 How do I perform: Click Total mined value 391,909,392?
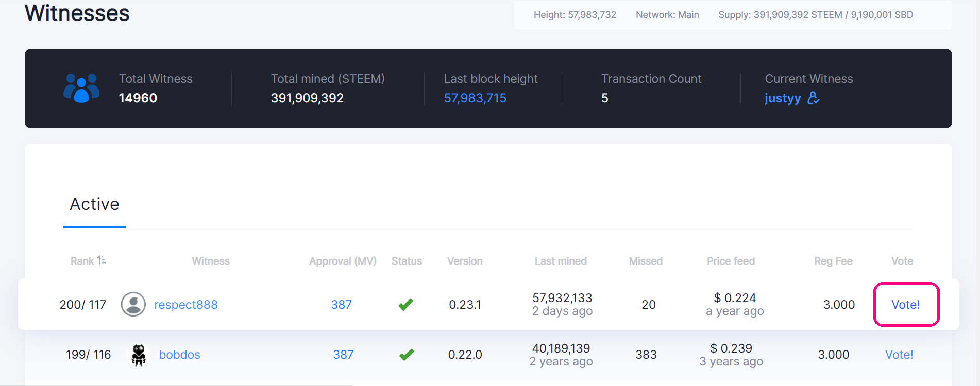pos(307,98)
